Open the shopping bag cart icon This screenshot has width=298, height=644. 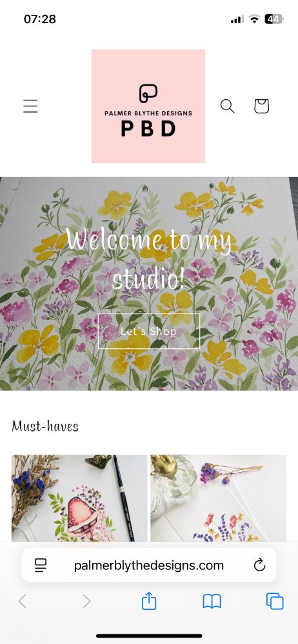tap(261, 106)
